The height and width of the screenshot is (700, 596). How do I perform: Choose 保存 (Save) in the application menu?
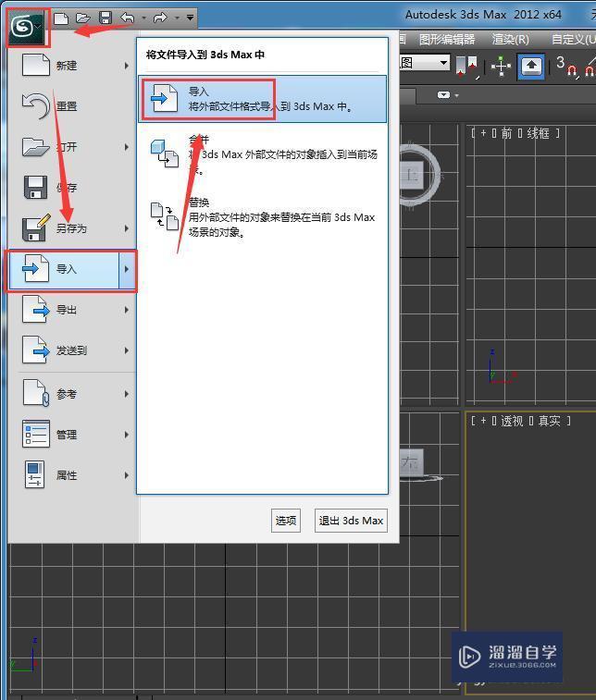point(71,188)
